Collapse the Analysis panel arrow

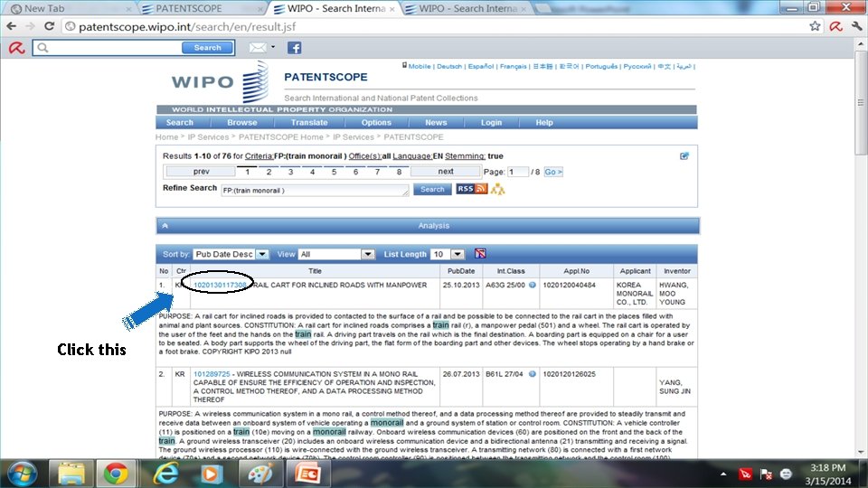pyautogui.click(x=165, y=226)
